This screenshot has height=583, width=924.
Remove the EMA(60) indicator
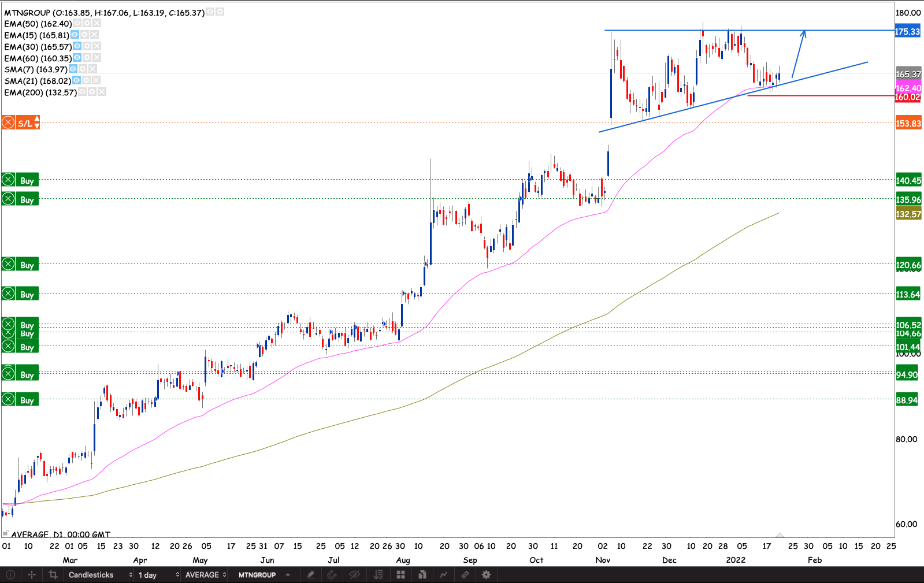point(97,58)
